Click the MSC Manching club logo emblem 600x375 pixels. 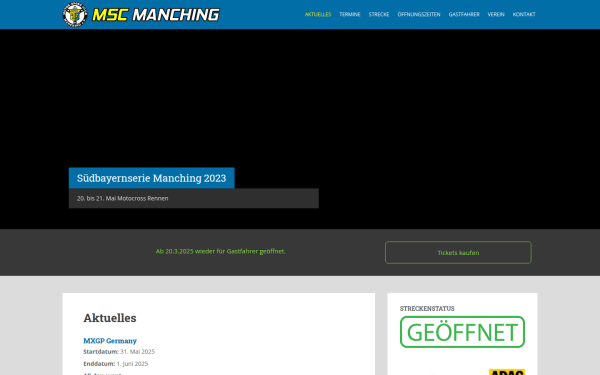click(x=75, y=15)
